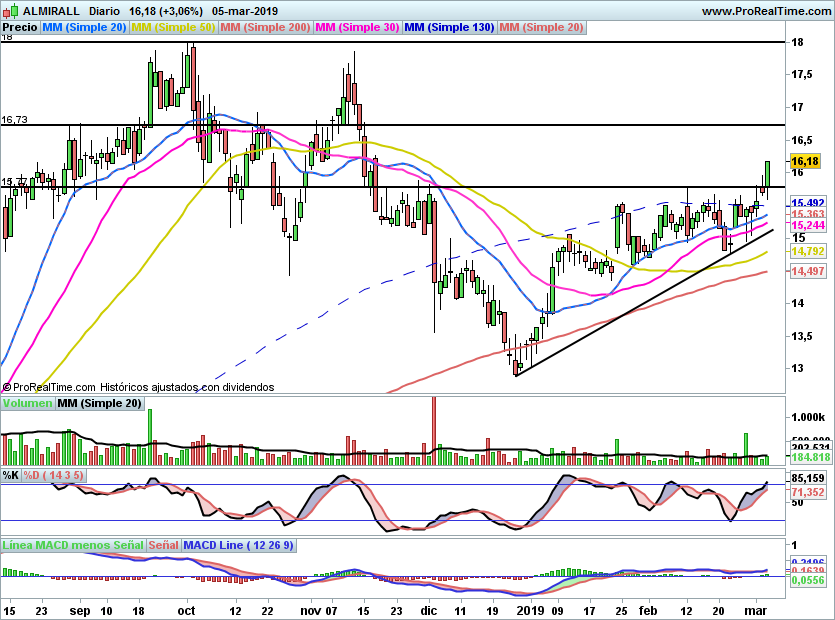The image size is (835, 620).
Task: Click the candlestick chart icon beside ALMIRALL
Action: coord(10,11)
